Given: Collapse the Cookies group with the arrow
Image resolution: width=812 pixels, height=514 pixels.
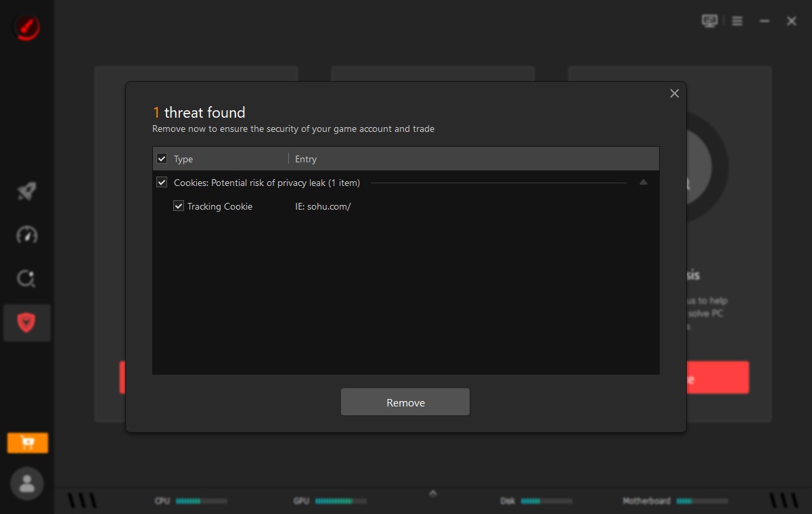Looking at the screenshot, I should pyautogui.click(x=644, y=183).
